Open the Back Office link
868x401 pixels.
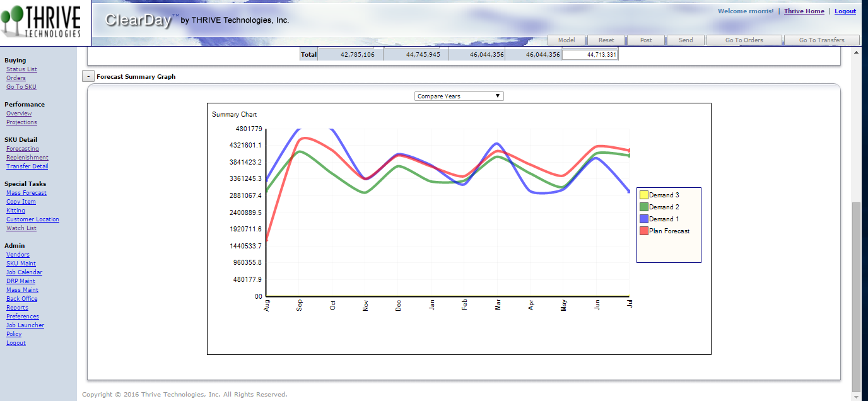[x=22, y=299]
